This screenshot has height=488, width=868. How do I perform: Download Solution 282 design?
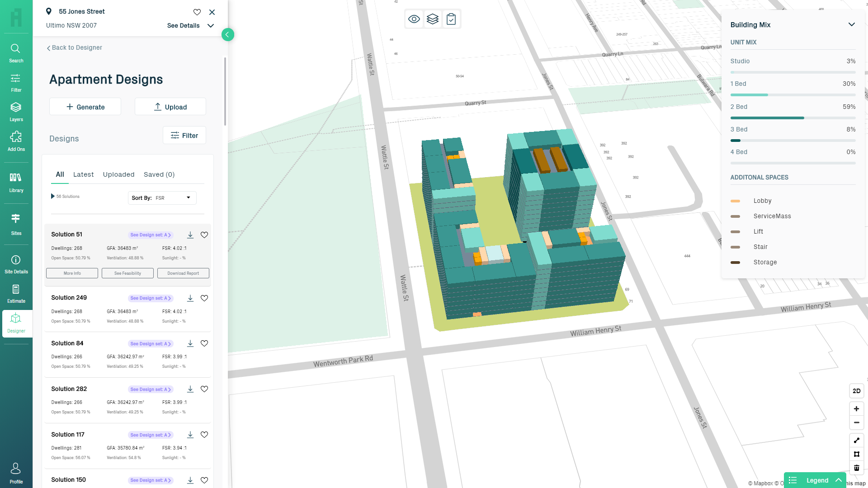point(190,389)
